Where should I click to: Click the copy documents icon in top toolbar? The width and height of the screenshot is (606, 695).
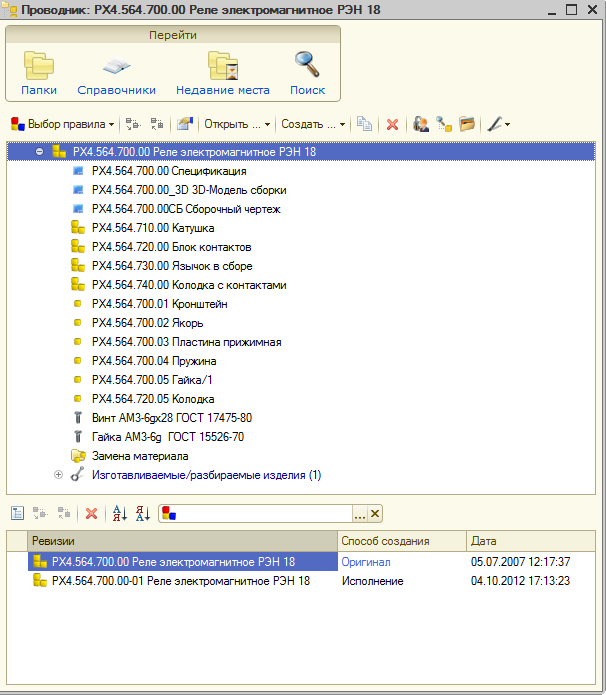click(365, 125)
